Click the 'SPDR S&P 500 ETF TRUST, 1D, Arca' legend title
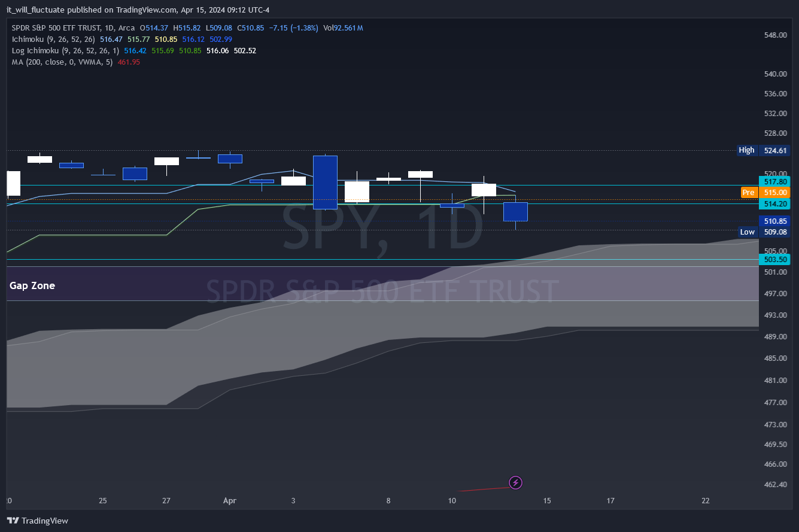The width and height of the screenshot is (799, 532). 74,28
